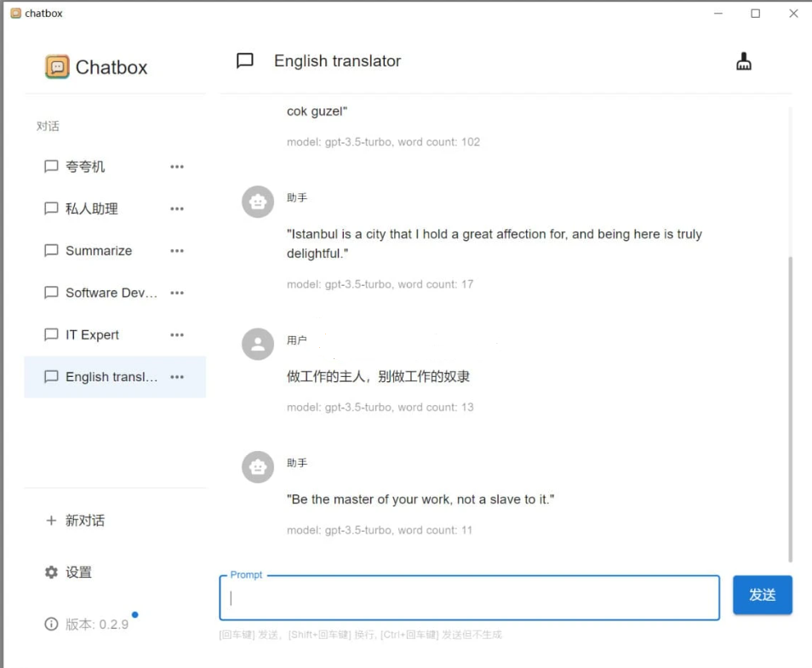Select the English transl conversation
The width and height of the screenshot is (812, 668).
(115, 377)
